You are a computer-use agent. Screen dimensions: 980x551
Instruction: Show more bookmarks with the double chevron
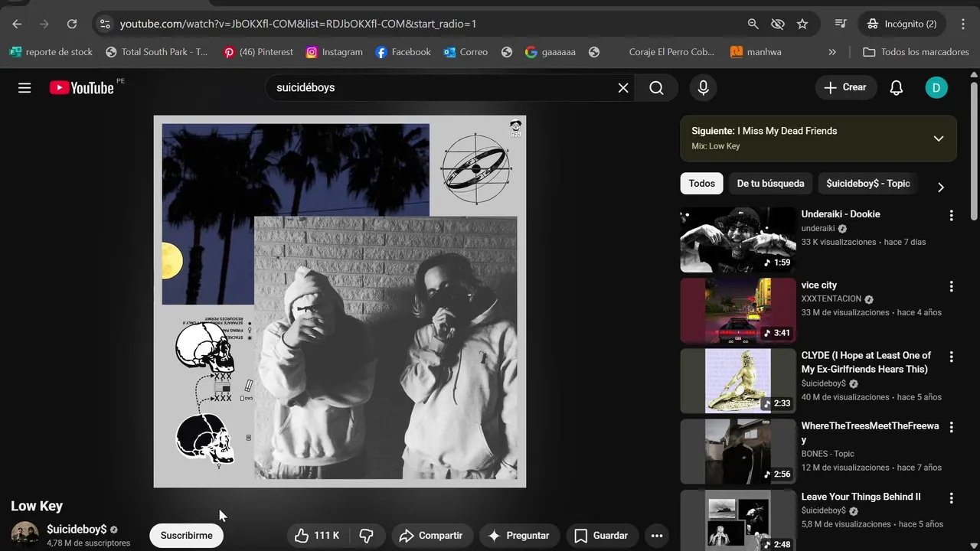pyautogui.click(x=832, y=52)
